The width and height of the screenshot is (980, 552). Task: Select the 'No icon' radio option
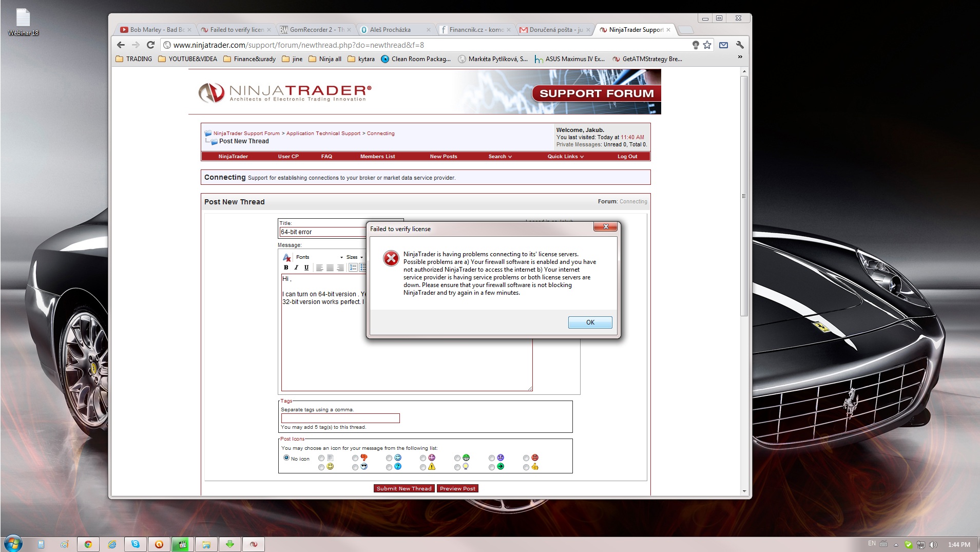[286, 458]
